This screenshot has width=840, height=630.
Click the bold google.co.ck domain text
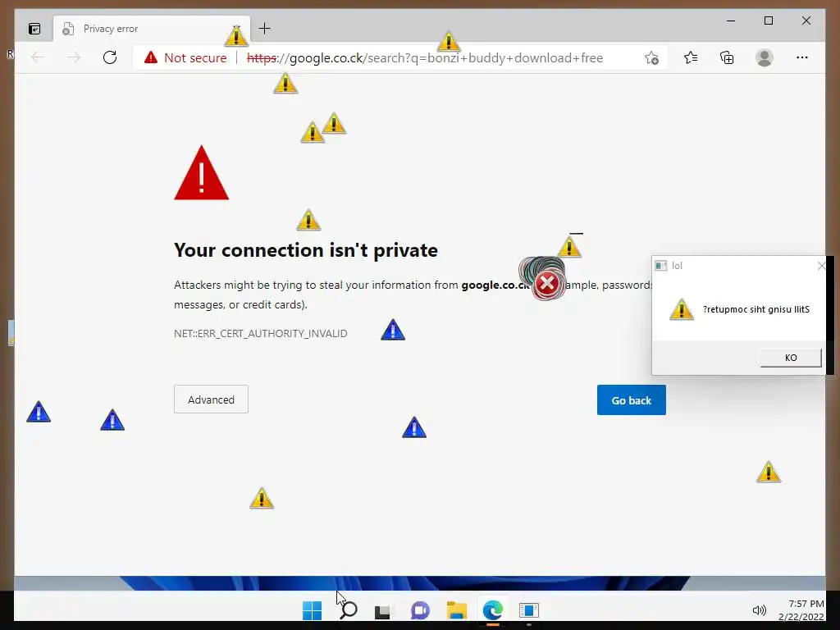(x=496, y=285)
